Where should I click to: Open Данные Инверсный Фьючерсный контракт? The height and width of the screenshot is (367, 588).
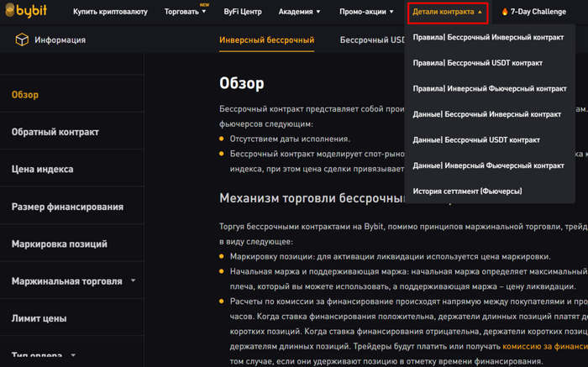pos(488,165)
